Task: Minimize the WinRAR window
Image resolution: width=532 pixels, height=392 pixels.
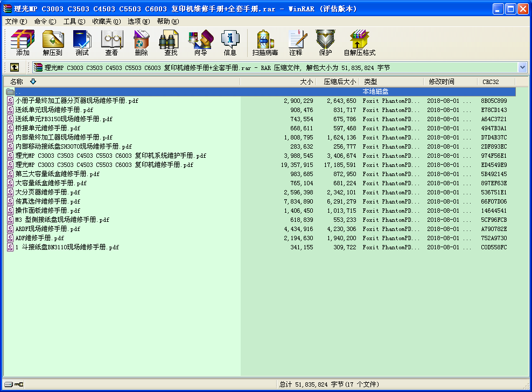Action: point(498,9)
